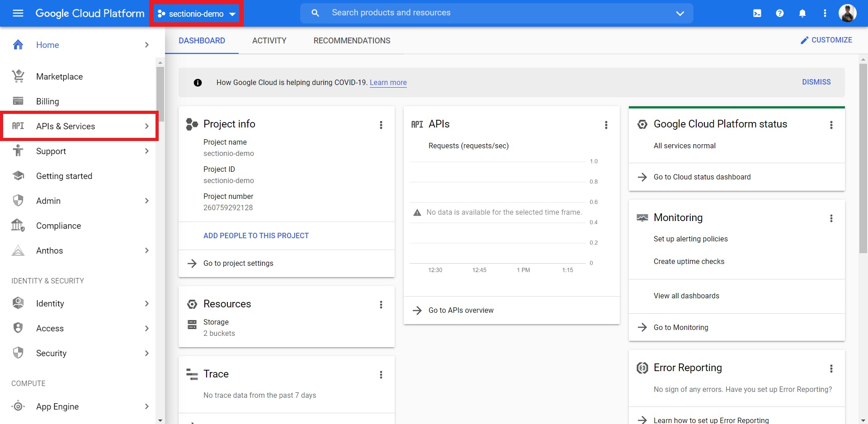Expand the App Engine submenu chevron
Screen dimensions: 868x424
pos(146,406)
